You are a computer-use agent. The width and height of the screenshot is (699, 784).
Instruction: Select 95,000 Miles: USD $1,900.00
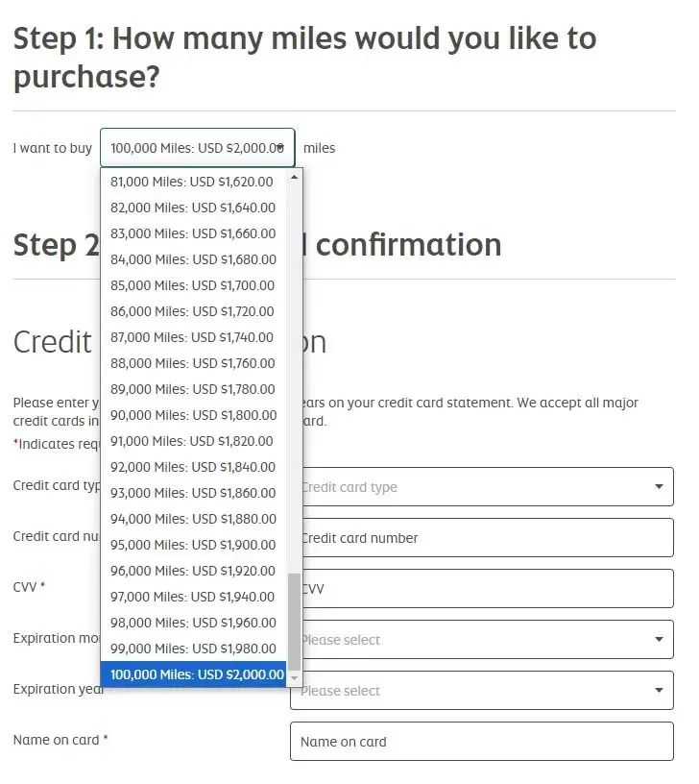[x=192, y=545]
